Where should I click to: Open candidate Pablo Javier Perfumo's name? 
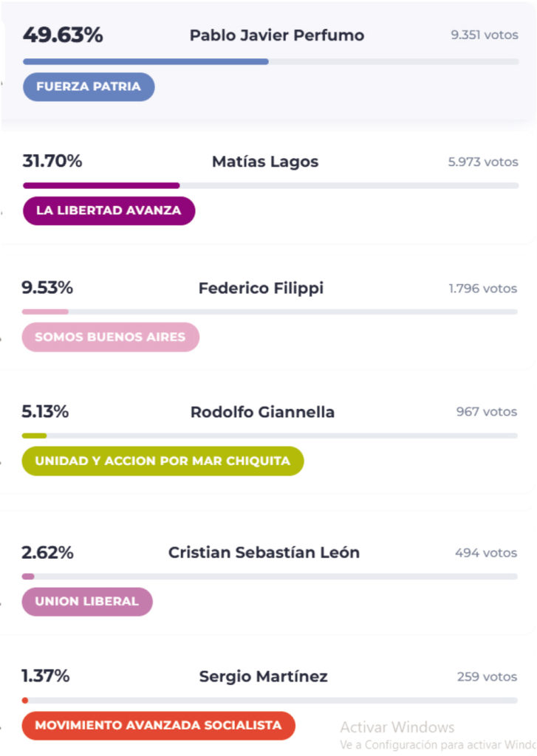point(276,35)
